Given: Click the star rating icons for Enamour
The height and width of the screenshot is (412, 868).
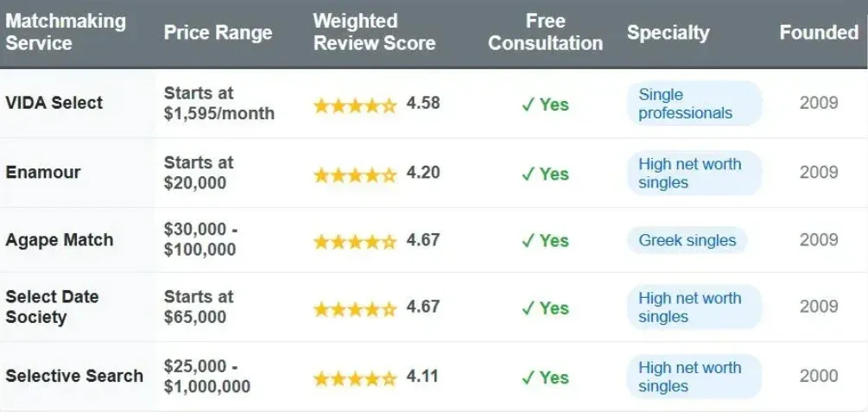Looking at the screenshot, I should pos(355,174).
